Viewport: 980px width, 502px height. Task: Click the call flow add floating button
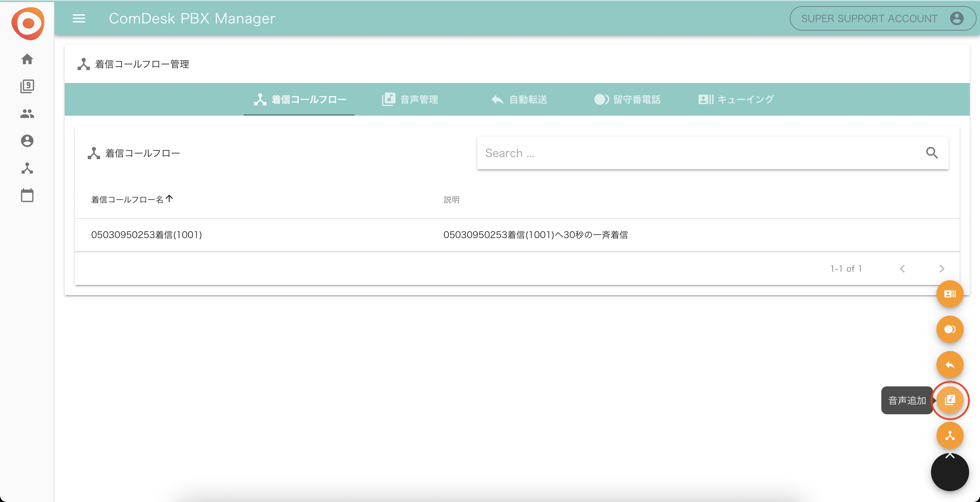(x=950, y=435)
